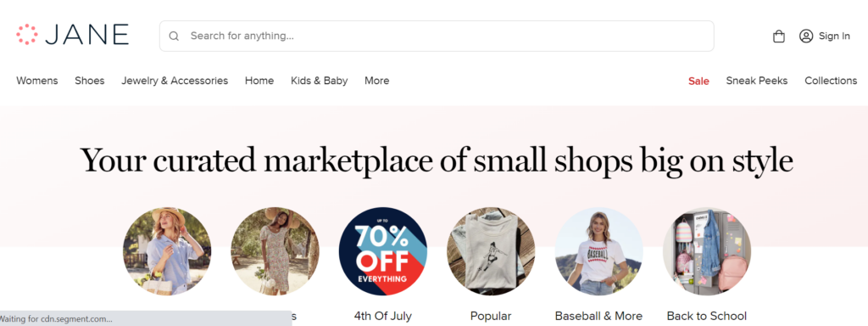
Task: Select the 70% OFF Everything circle
Action: pos(383,251)
